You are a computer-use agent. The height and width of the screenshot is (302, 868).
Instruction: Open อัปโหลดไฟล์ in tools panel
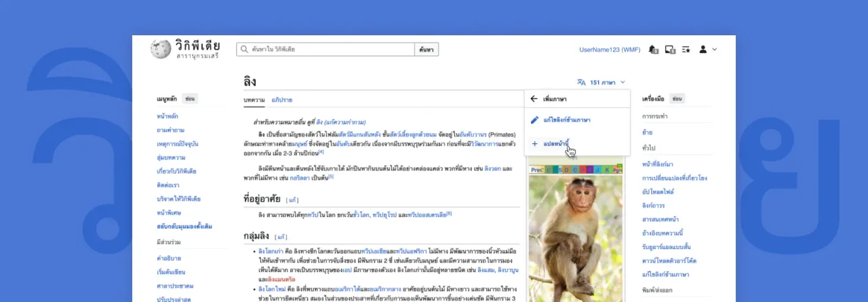tap(659, 191)
